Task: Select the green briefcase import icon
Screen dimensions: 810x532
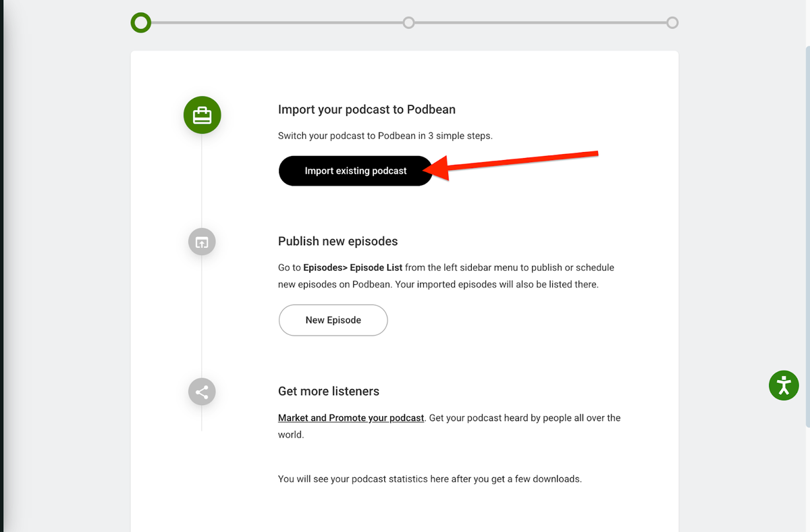Action: click(202, 115)
